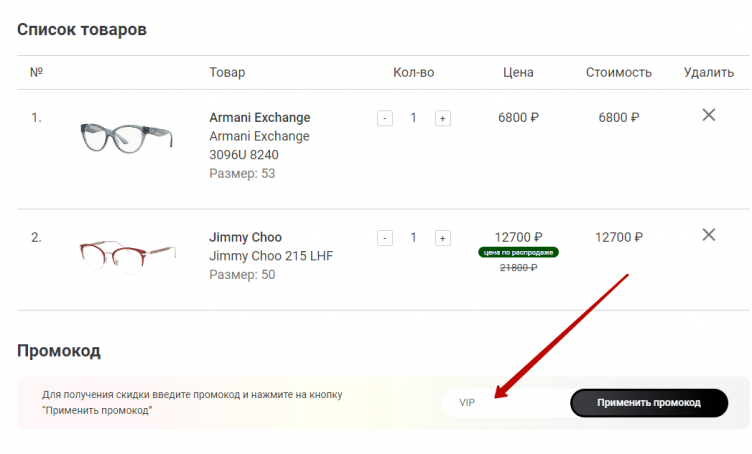The width and height of the screenshot is (752, 454).
Task: Click the green "цена по распродаже" badge
Action: click(518, 252)
